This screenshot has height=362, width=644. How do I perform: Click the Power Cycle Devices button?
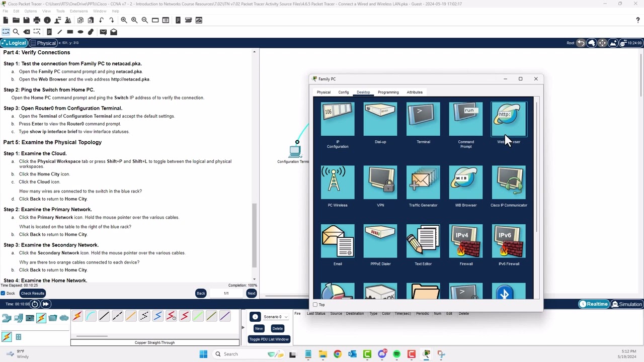35,304
